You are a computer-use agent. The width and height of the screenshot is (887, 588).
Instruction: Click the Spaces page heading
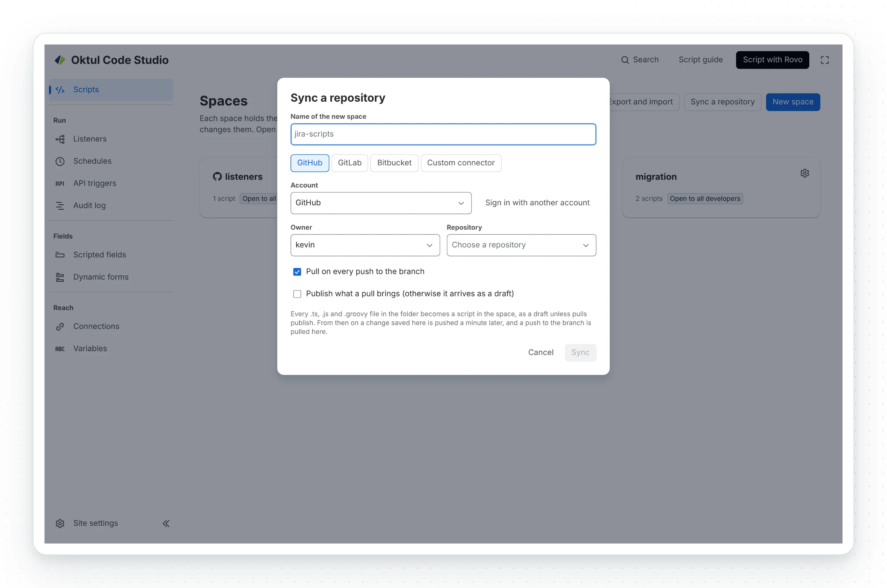[x=223, y=101]
